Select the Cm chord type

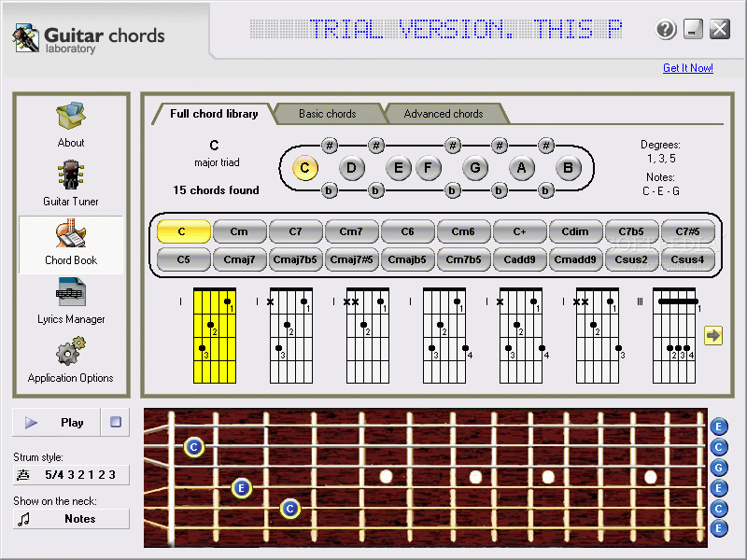click(239, 231)
